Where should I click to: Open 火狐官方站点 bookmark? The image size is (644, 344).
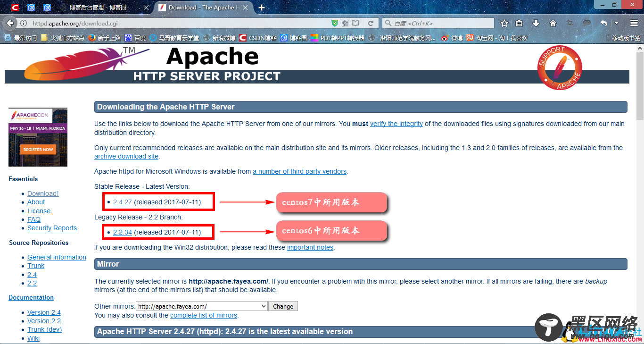click(x=62, y=38)
